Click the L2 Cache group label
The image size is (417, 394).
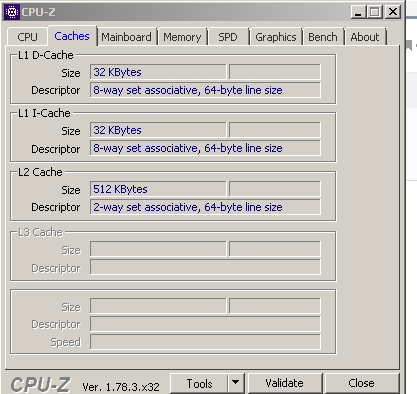[40, 172]
